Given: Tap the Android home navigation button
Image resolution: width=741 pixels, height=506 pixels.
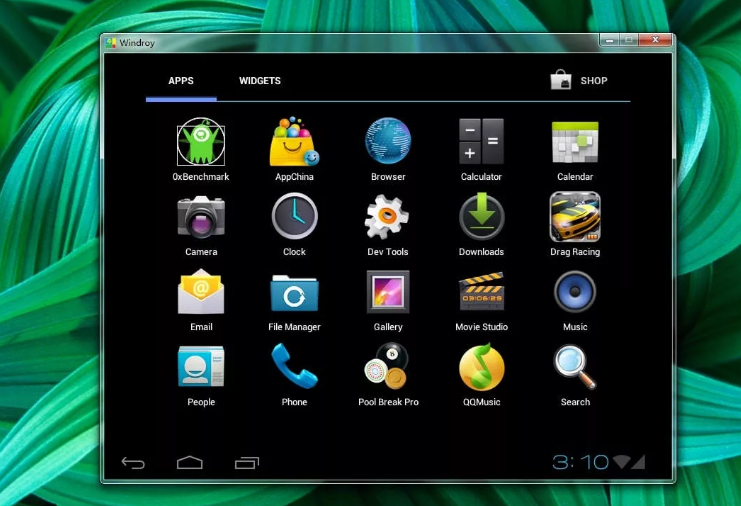Looking at the screenshot, I should click(190, 463).
